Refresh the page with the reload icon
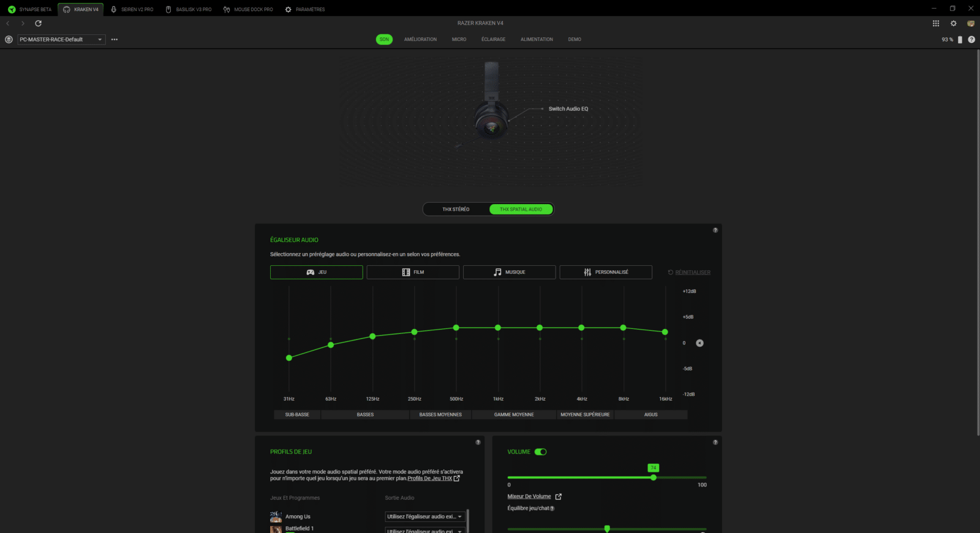Viewport: 980px width, 533px height. [38, 23]
